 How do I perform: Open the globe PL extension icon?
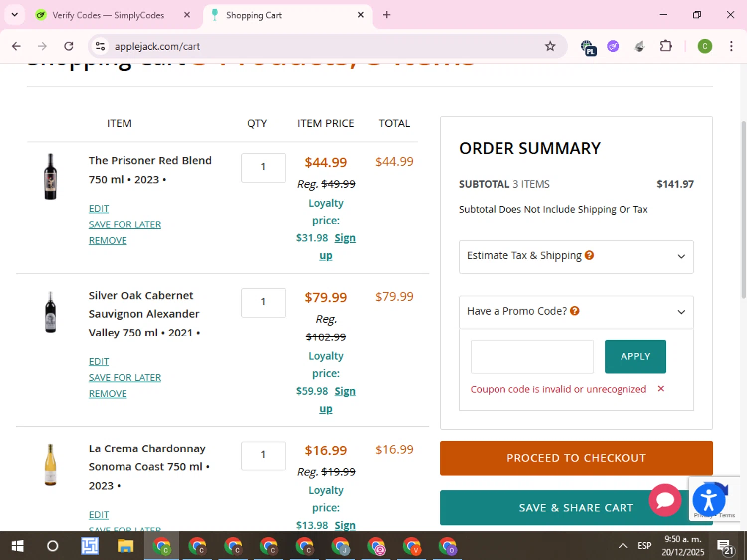click(x=588, y=47)
